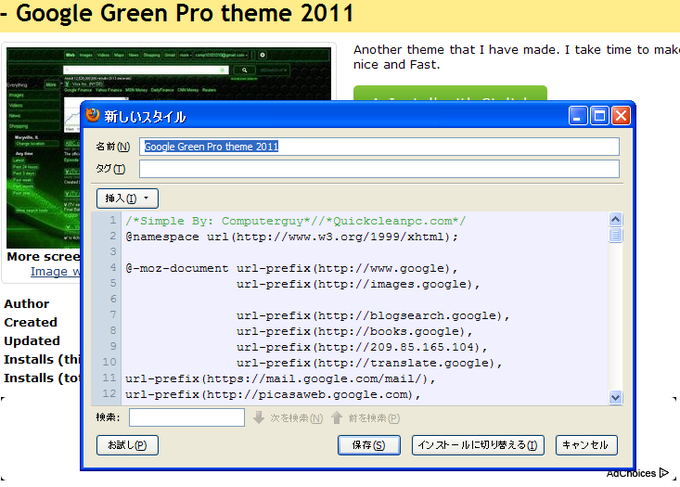Click the url-prefix(http://blogsearch.google) line
Image resolution: width=680 pixels, height=487 pixels.
click(x=373, y=316)
